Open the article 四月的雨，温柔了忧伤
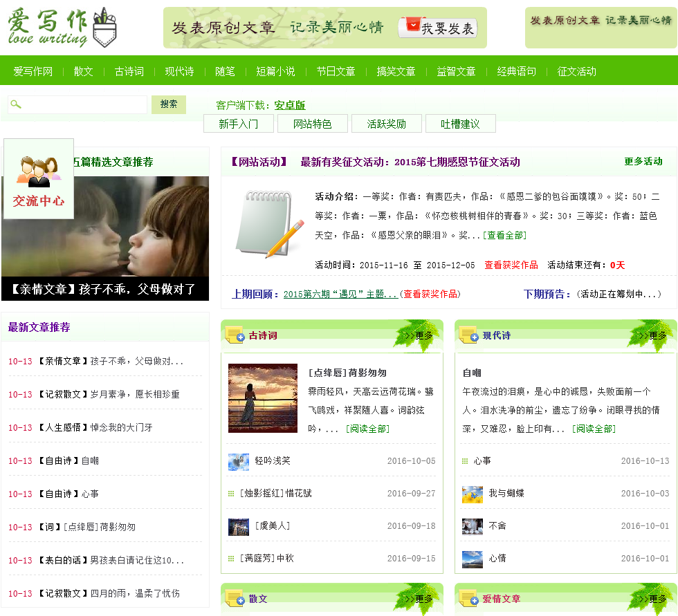 click(135, 594)
